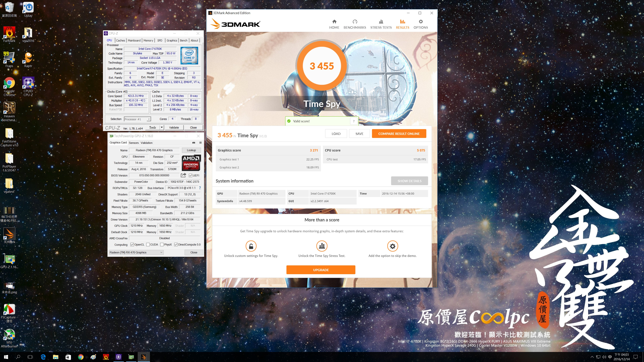Click the Unlock custom settings lock icon
Image resolution: width=644 pixels, height=362 pixels.
(251, 246)
